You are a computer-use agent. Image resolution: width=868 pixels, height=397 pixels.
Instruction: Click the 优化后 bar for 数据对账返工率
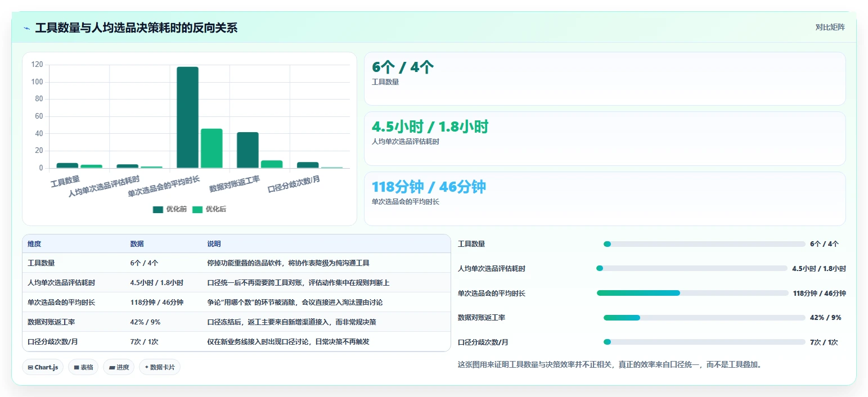tap(272, 164)
